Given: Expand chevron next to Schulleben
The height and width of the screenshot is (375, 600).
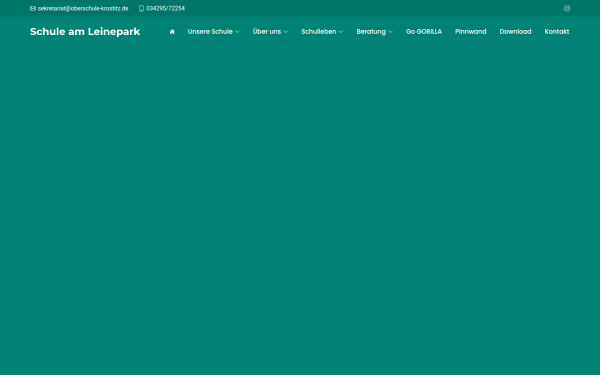Looking at the screenshot, I should point(341,32).
